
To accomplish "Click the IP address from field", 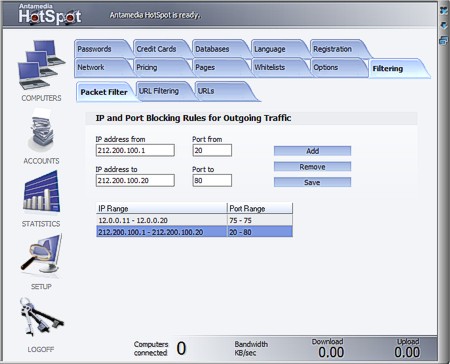I will [x=135, y=150].
